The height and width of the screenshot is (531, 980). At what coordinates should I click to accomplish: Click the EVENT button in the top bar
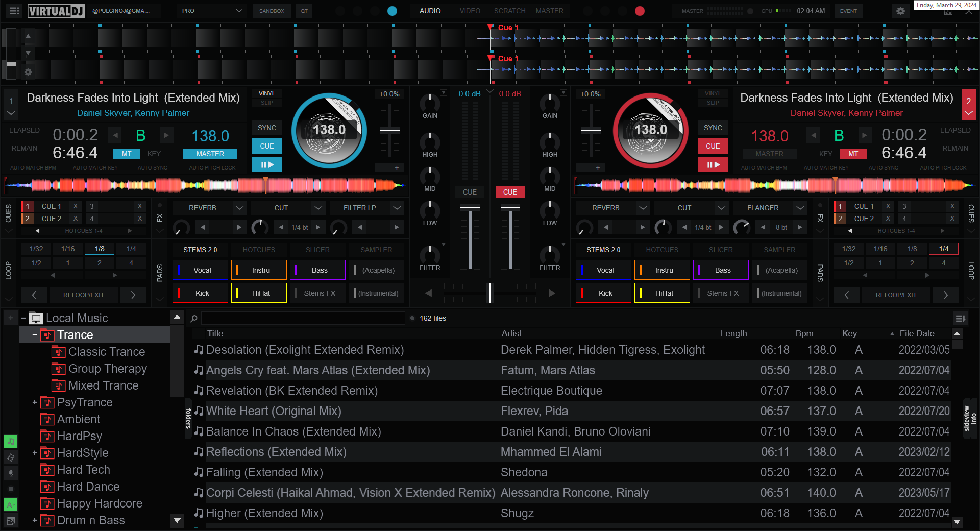coord(848,11)
